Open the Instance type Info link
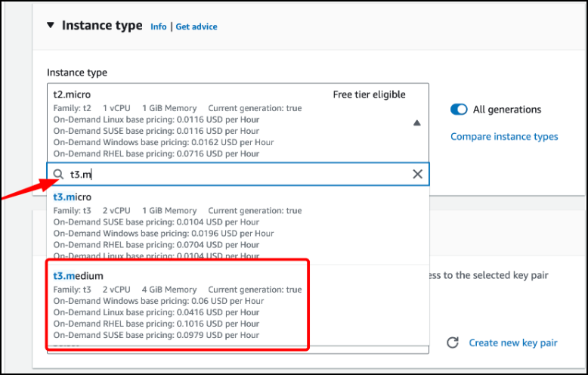 pos(158,26)
